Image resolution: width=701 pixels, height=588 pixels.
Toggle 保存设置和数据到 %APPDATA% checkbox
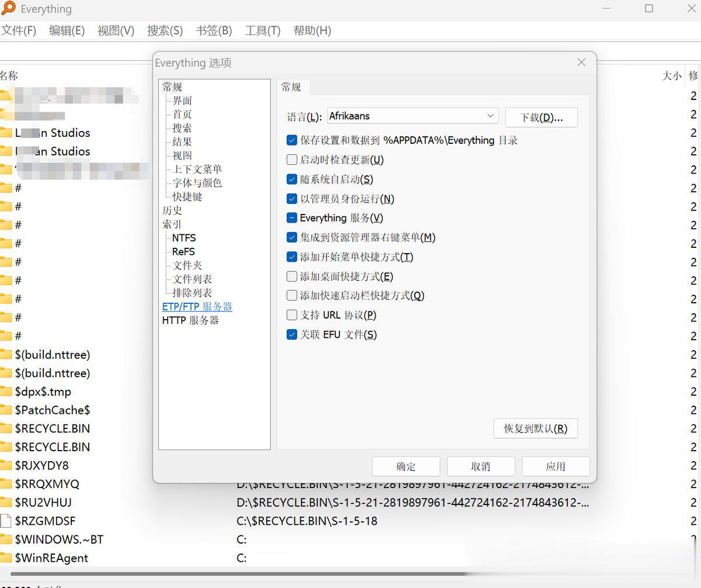point(292,140)
